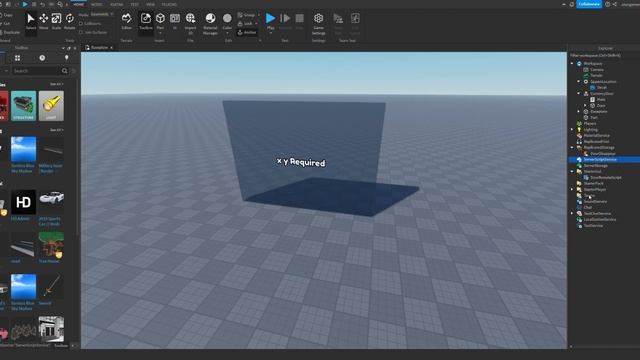Open the Toolbox inventory grid tab
Image resolution: width=640 pixels, height=360 pixels.
pos(18,58)
